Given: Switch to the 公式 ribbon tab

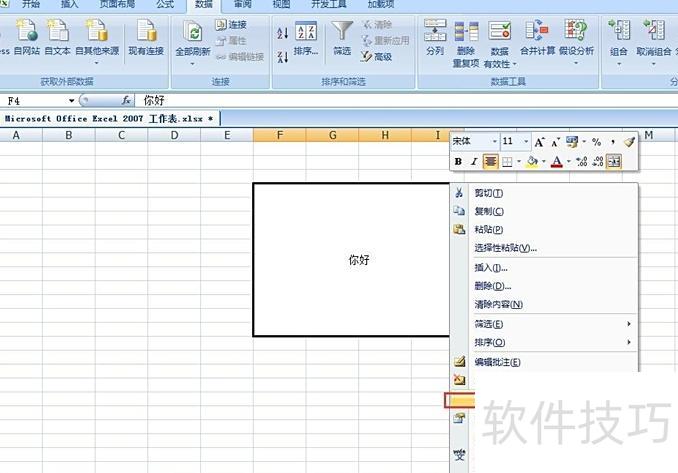Looking at the screenshot, I should [x=165, y=4].
